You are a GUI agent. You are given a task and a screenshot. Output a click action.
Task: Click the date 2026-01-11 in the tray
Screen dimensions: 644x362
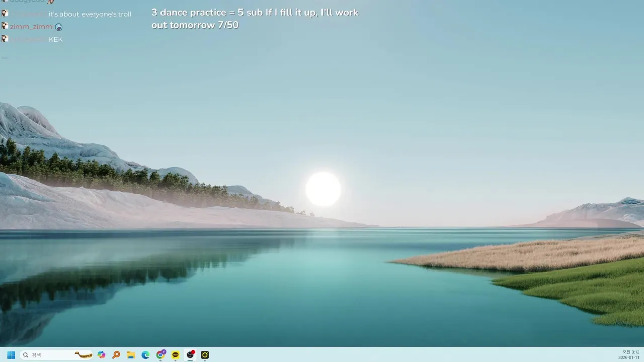pyautogui.click(x=629, y=358)
